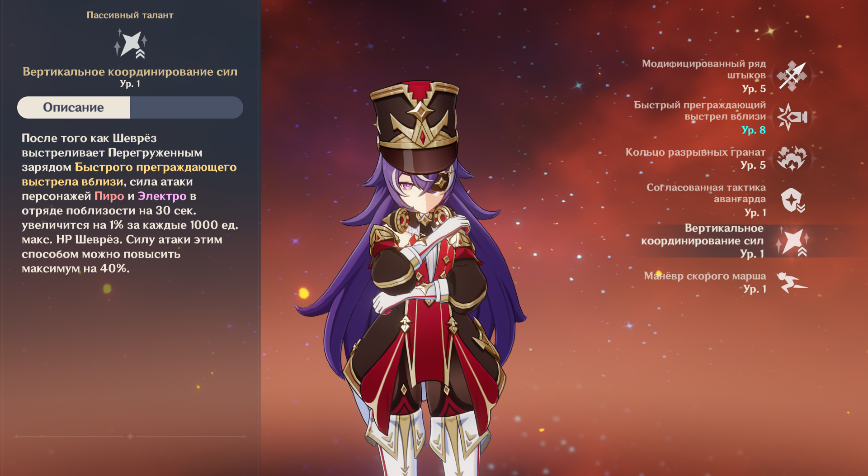The height and width of the screenshot is (476, 868).
Task: Choose the Согласованная тактика авангарда label
Action: pyautogui.click(x=706, y=193)
